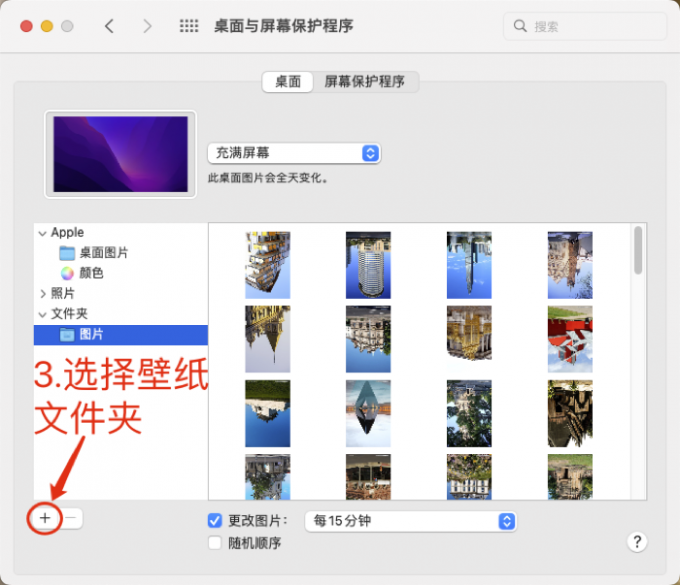The height and width of the screenshot is (585, 680).
Task: Select the round glass tower thumbnail
Action: click(x=368, y=265)
